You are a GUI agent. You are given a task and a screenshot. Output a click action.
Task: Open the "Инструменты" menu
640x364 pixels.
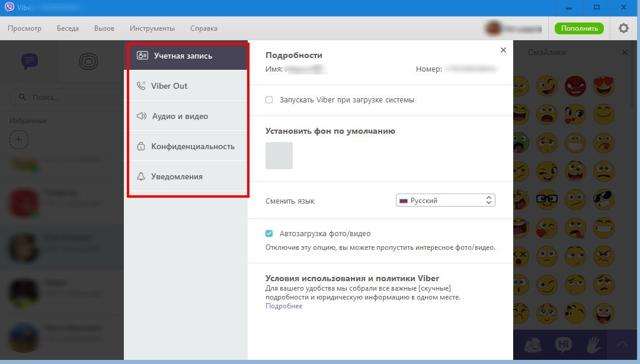coord(152,28)
